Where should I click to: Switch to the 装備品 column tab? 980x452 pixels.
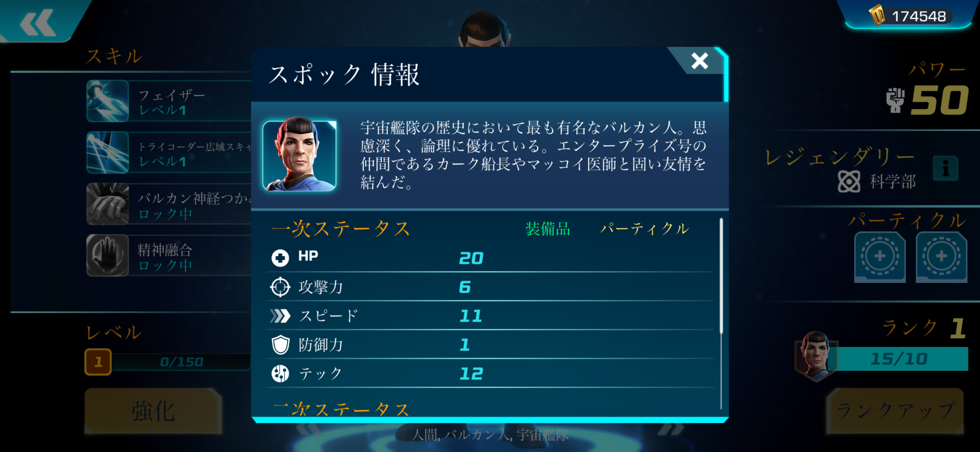(548, 229)
